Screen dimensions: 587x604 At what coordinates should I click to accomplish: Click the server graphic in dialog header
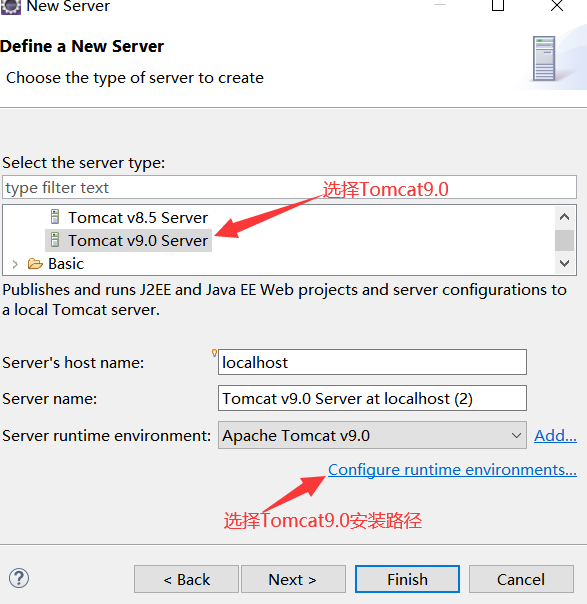[x=544, y=58]
